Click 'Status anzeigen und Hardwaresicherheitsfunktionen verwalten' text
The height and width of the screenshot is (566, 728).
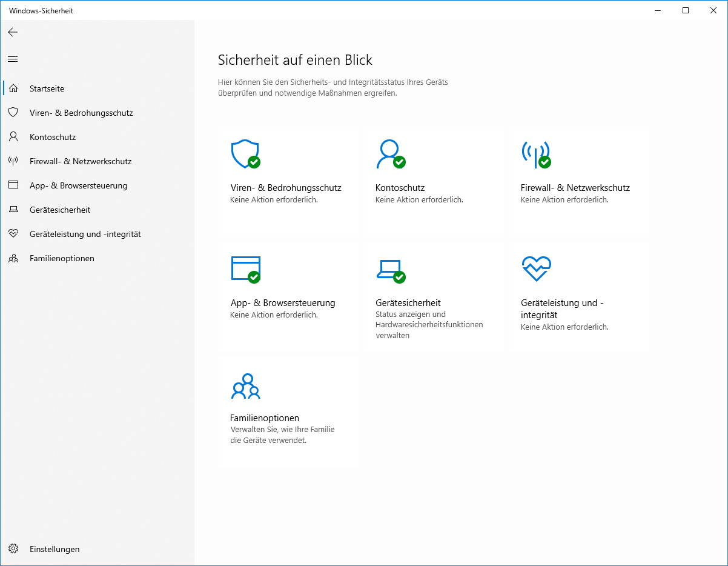(429, 325)
